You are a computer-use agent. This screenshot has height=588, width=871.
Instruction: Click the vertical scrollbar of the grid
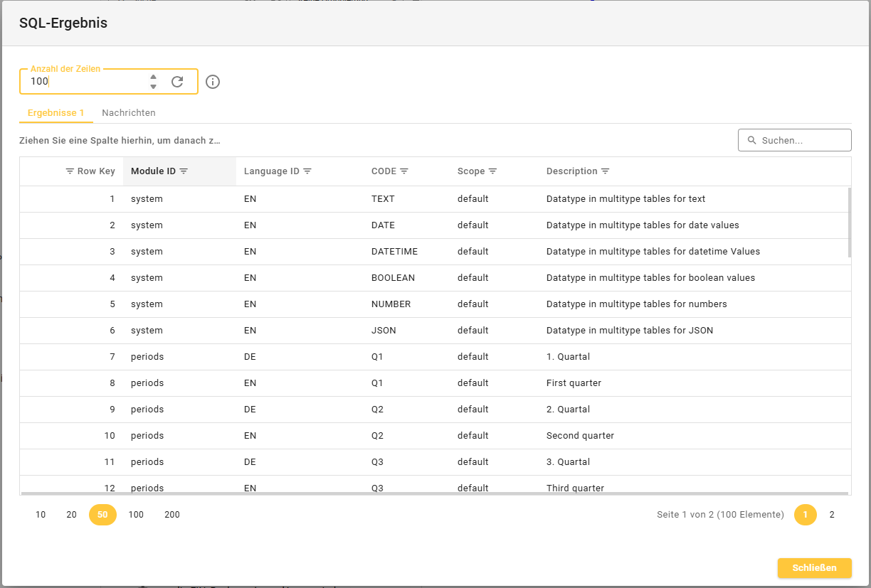[x=849, y=222]
